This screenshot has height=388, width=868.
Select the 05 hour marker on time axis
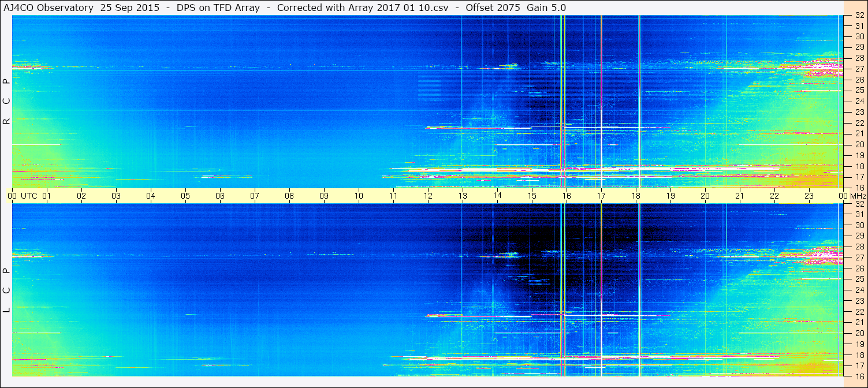tap(185, 196)
